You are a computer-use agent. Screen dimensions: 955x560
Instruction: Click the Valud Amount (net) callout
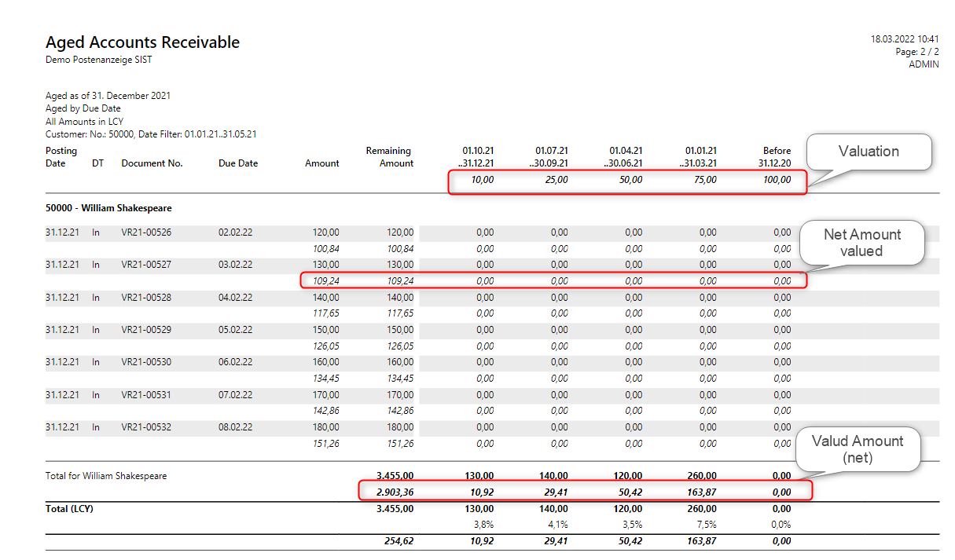(x=857, y=449)
